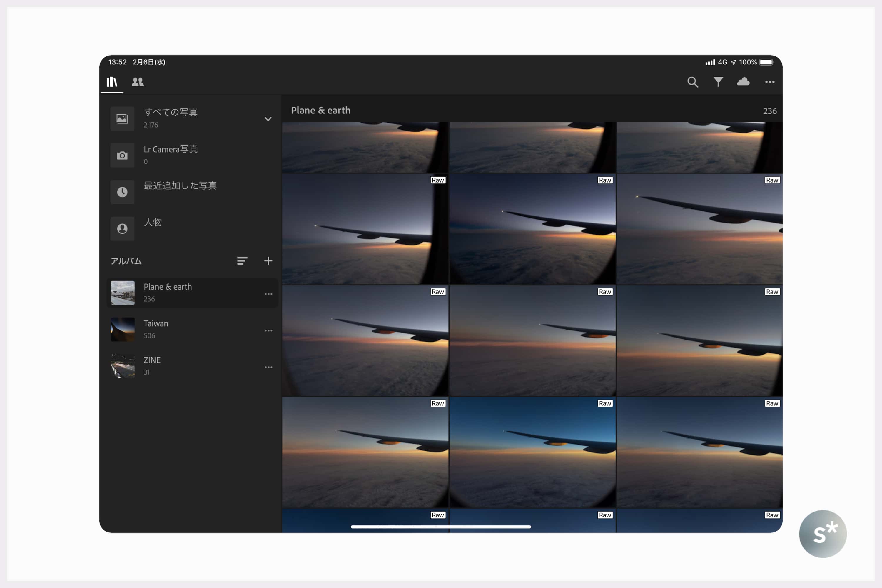Click the sort albums icon

(x=242, y=260)
